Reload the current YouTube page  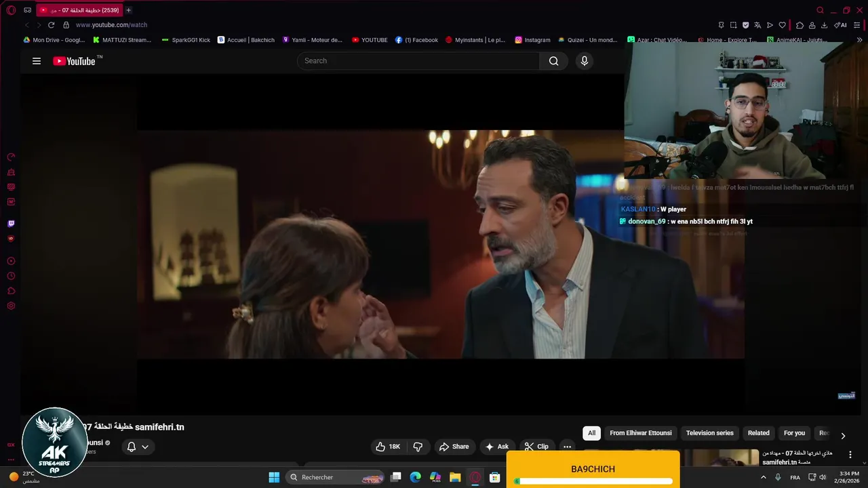tap(51, 25)
